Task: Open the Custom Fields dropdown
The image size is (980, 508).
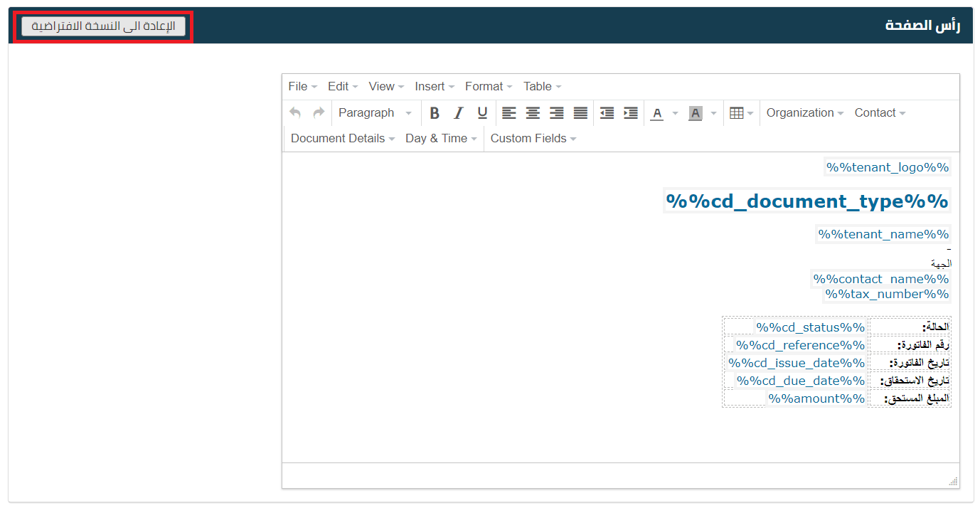Action: (533, 139)
